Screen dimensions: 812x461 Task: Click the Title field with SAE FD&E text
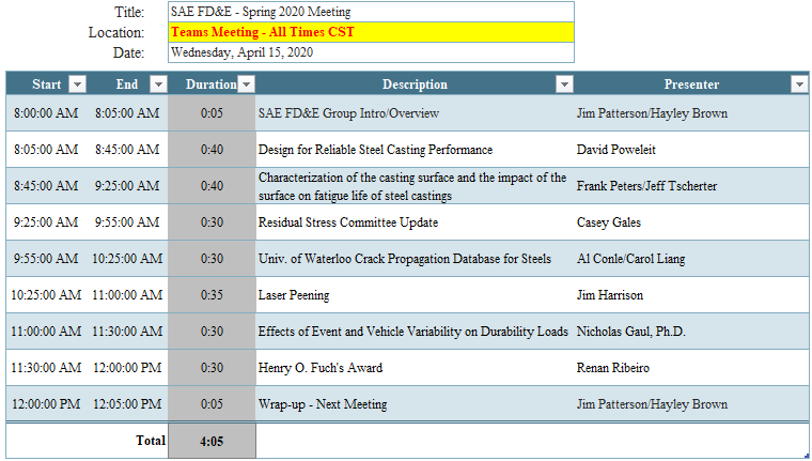tap(370, 12)
